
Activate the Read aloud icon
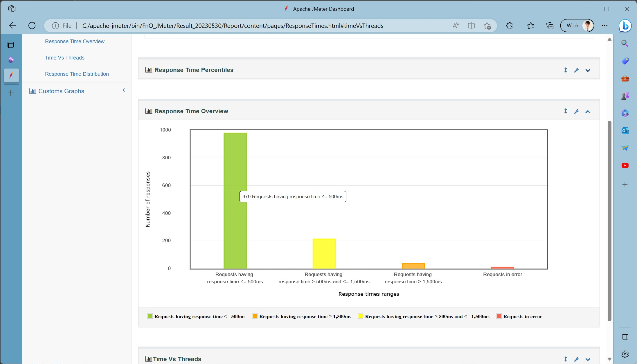[456, 26]
